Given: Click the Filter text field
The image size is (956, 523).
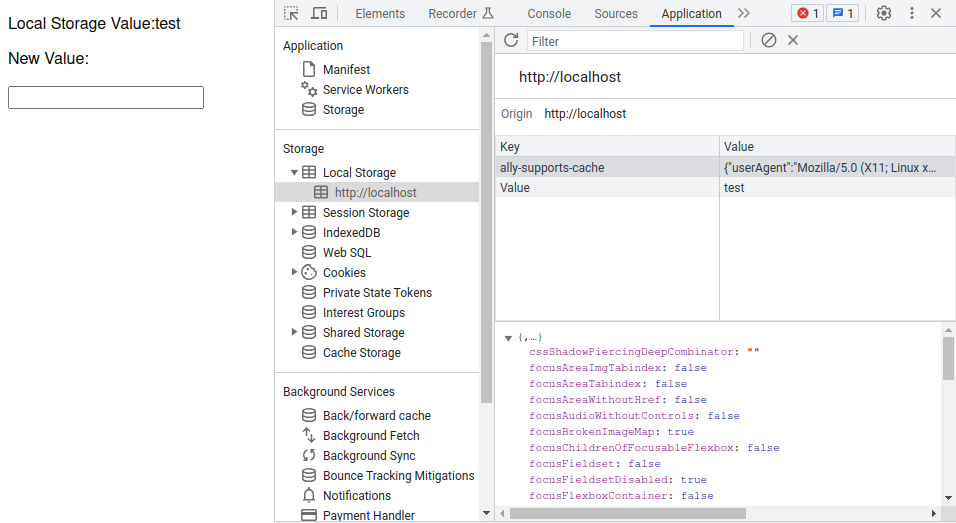Looking at the screenshot, I should pos(635,41).
